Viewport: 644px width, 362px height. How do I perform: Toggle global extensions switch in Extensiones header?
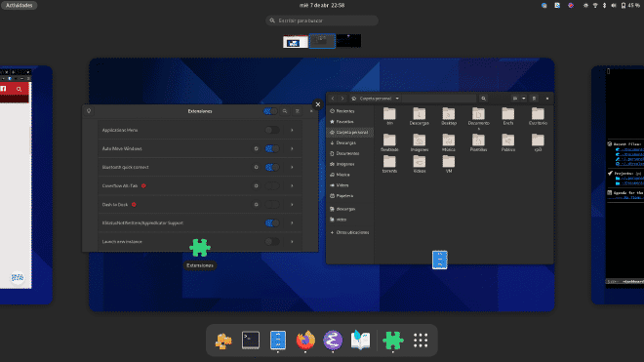pos(270,111)
